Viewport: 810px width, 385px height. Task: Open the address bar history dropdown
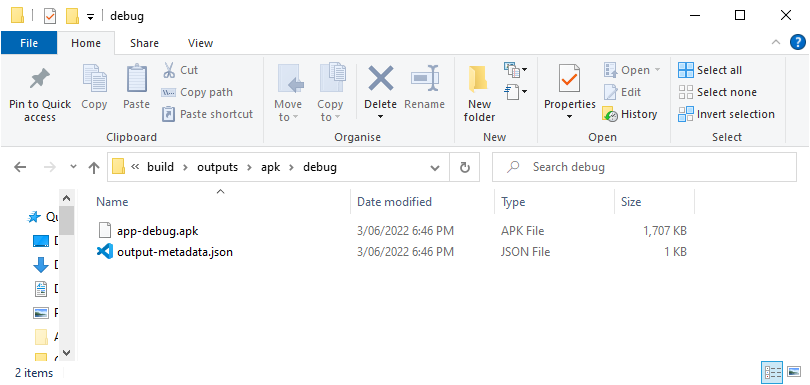coord(435,167)
